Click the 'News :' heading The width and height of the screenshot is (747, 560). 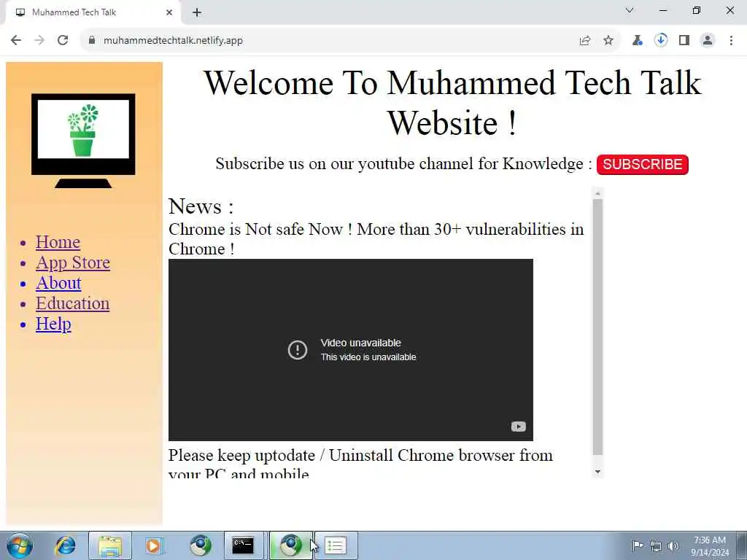(201, 206)
